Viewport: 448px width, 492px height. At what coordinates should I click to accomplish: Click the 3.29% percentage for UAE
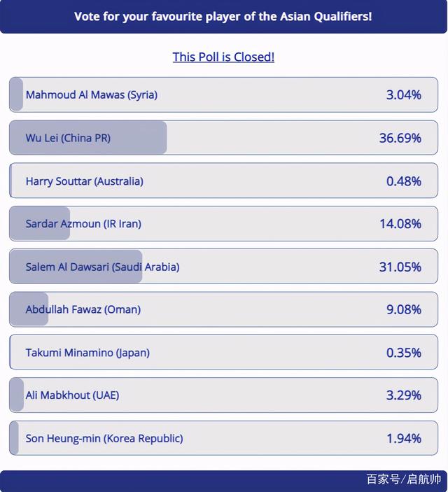coord(404,395)
